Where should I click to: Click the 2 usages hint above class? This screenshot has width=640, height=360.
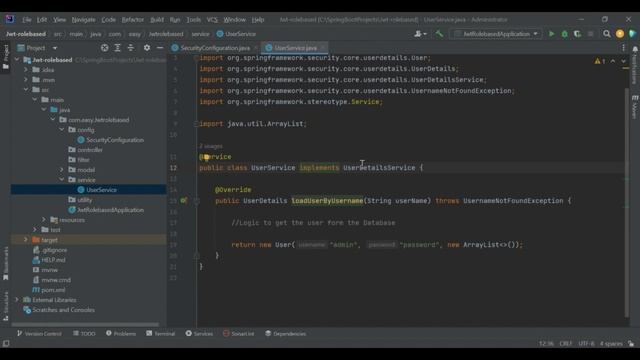click(211, 146)
